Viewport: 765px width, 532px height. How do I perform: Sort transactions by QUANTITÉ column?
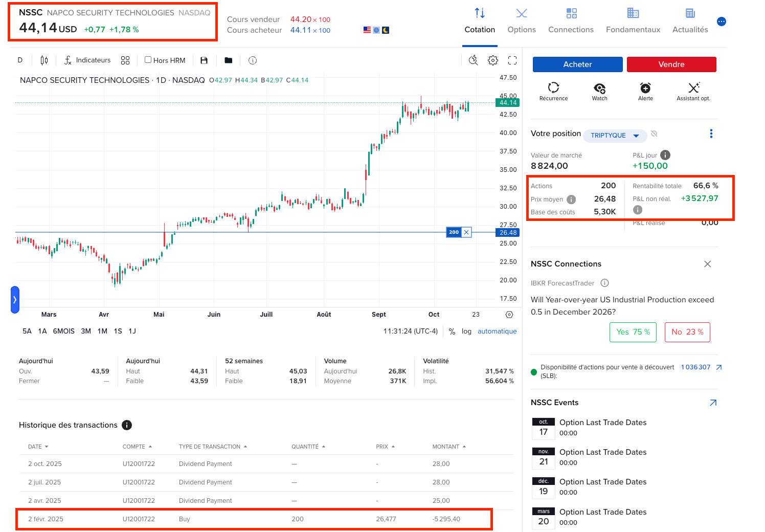pyautogui.click(x=308, y=447)
